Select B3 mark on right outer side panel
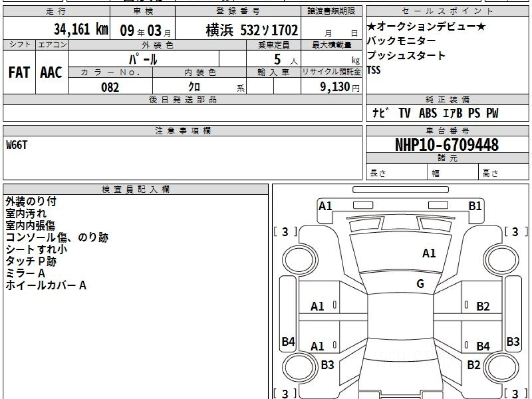532x399 pixels. pos(513,341)
